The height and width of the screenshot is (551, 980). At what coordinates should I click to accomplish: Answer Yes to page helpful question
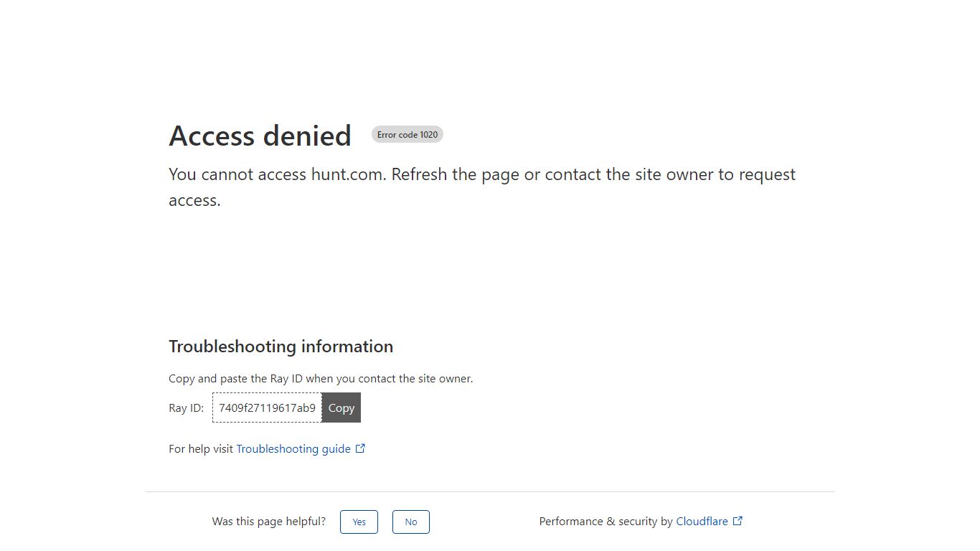[359, 522]
